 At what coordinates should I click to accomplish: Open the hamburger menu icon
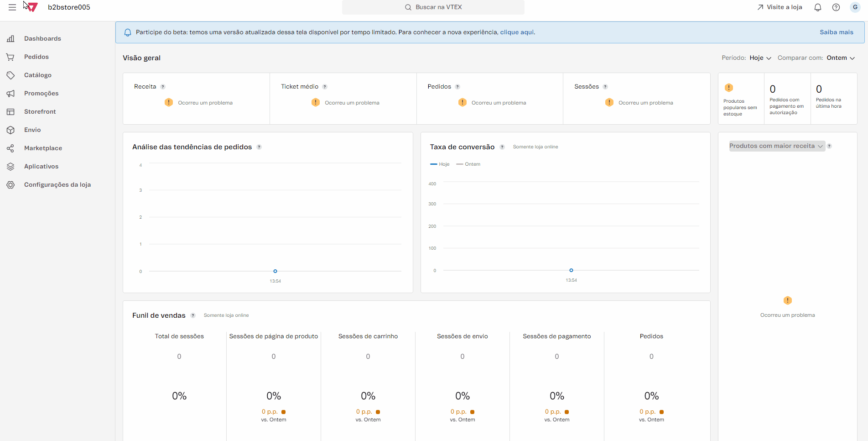pyautogui.click(x=12, y=7)
